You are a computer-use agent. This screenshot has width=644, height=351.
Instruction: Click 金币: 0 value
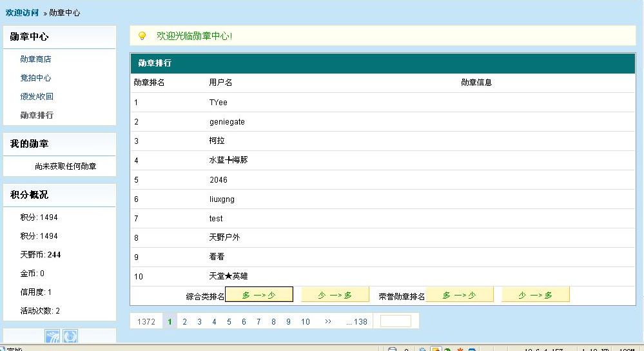coord(32,274)
